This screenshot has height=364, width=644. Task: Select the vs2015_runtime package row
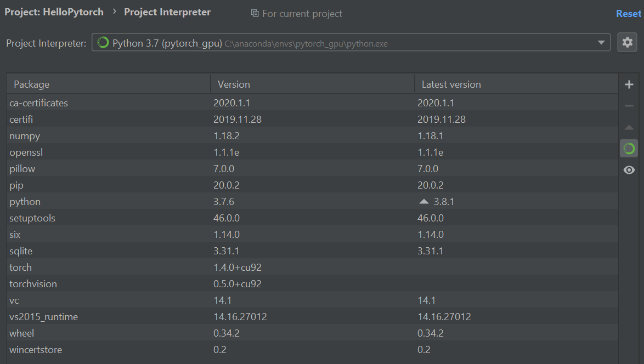click(313, 316)
